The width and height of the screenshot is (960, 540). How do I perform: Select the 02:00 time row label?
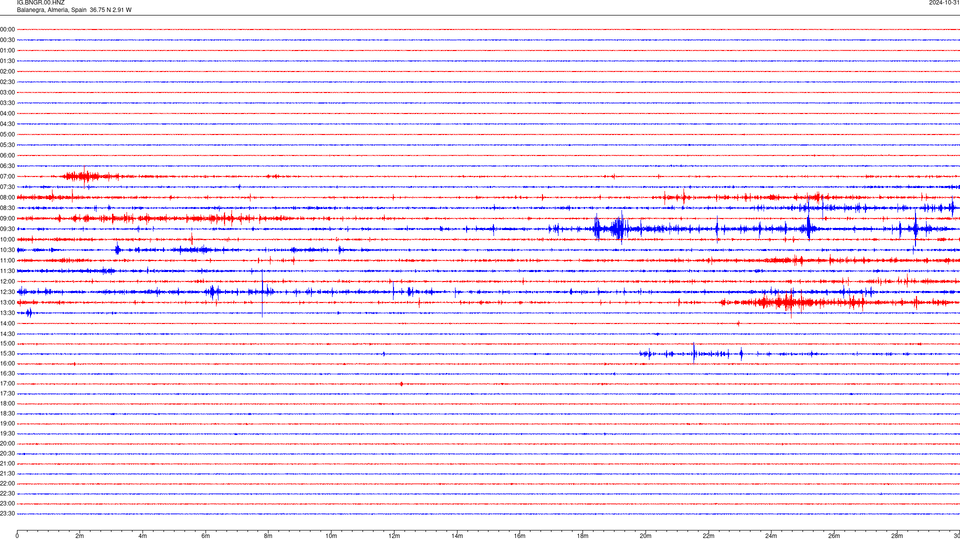tap(7, 72)
